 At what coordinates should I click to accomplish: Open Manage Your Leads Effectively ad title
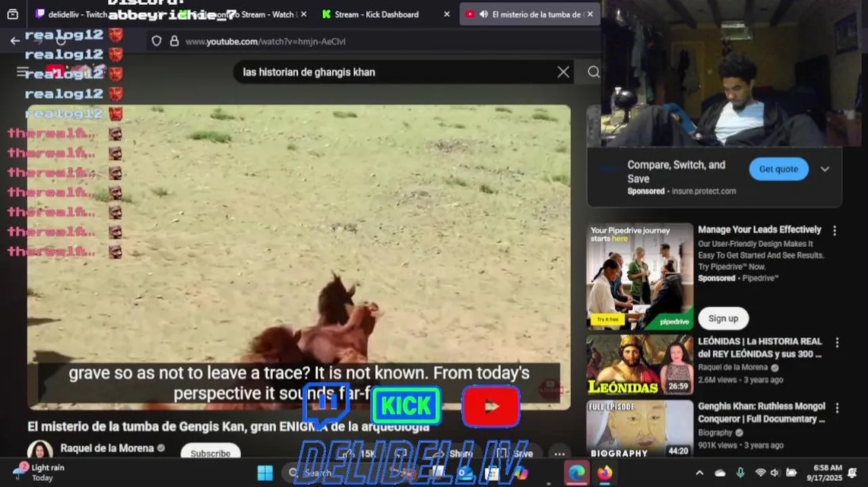coord(759,230)
